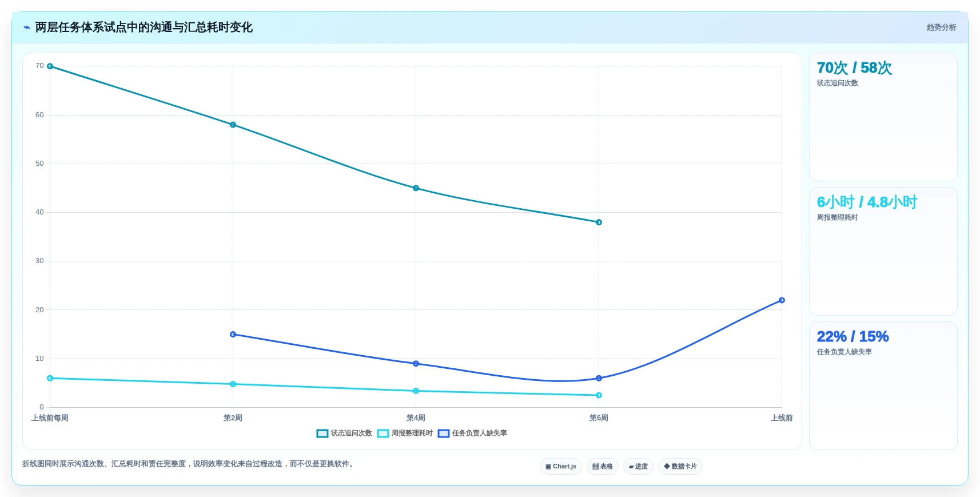The width and height of the screenshot is (980, 497).
Task: Click the 任务负责人缺失率 point at 第4周
Action: pos(416,364)
